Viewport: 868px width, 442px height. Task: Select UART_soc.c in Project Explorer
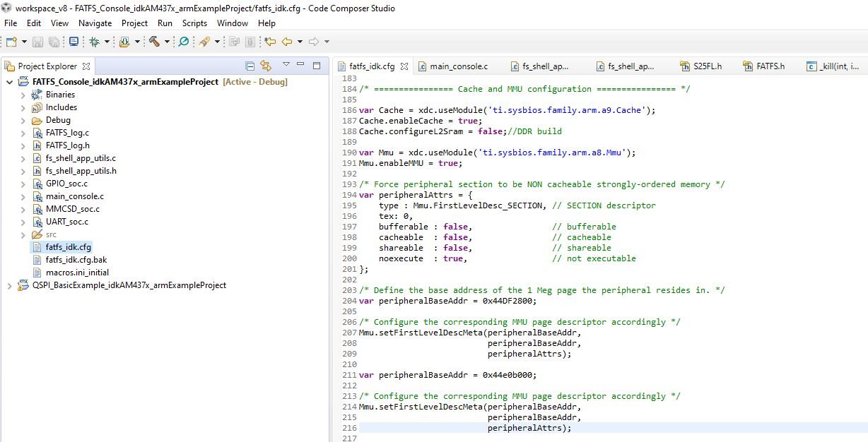point(66,222)
